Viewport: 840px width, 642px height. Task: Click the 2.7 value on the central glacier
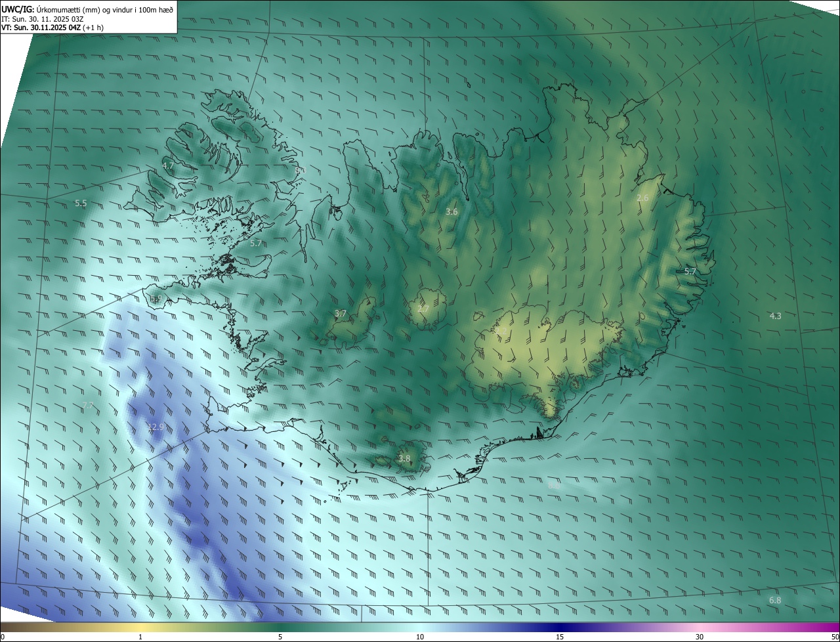point(423,309)
